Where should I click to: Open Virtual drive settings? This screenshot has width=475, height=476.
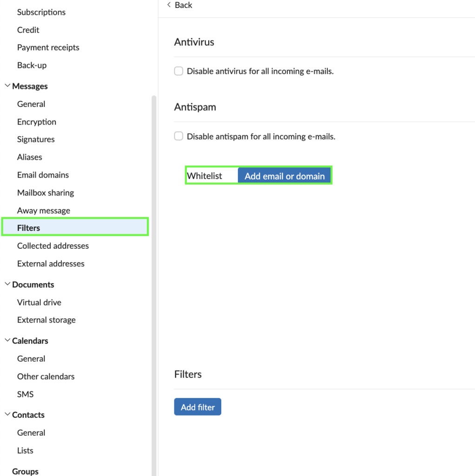click(39, 302)
